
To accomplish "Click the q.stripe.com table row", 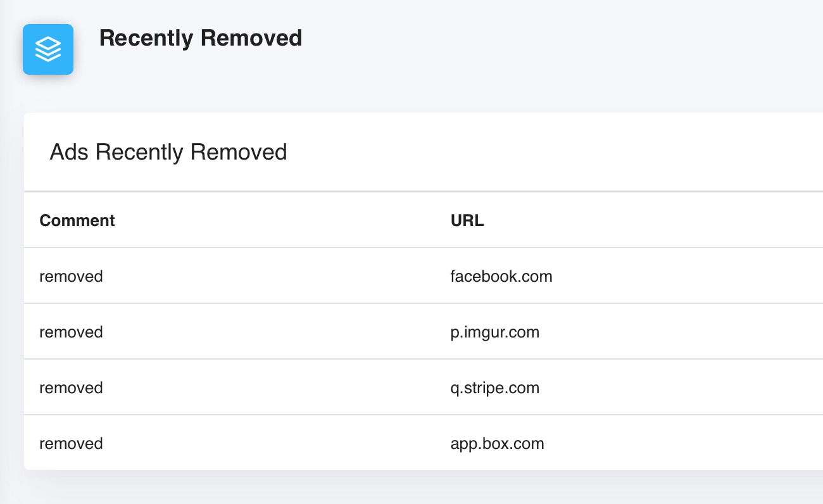I will coord(424,387).
